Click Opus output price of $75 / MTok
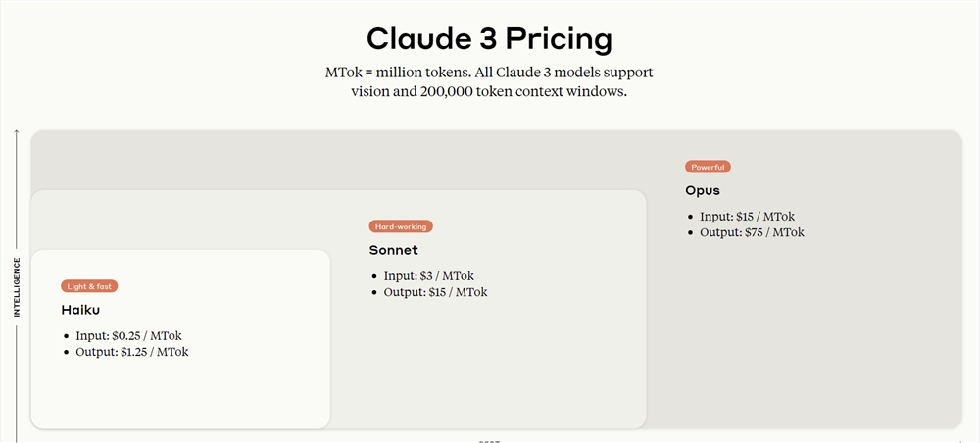The width and height of the screenshot is (980, 443). [752, 232]
